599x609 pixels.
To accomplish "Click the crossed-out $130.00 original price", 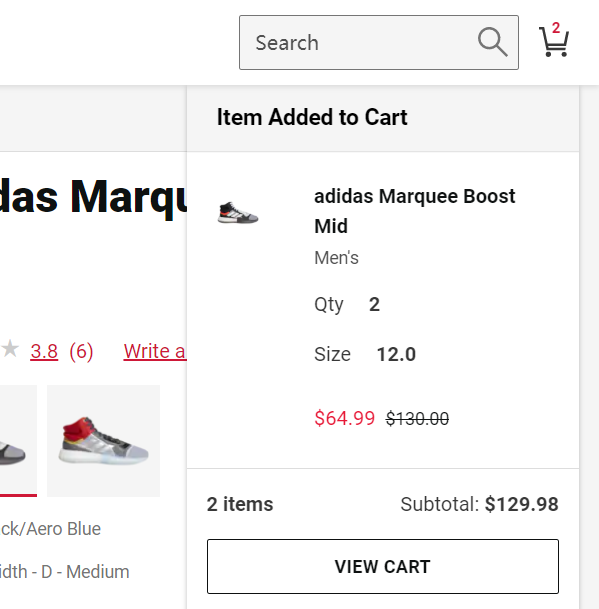I will pyautogui.click(x=417, y=419).
